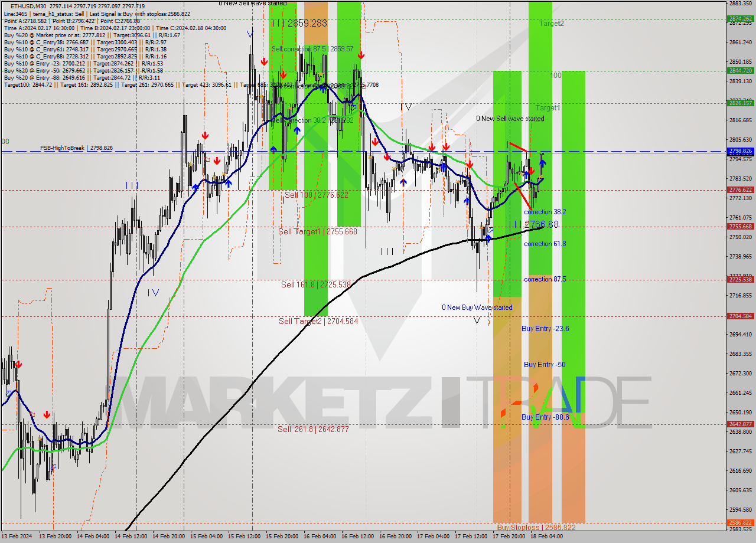756x543 pixels.
Task: Select the 'correction 38.2' label
Action: tap(546, 212)
